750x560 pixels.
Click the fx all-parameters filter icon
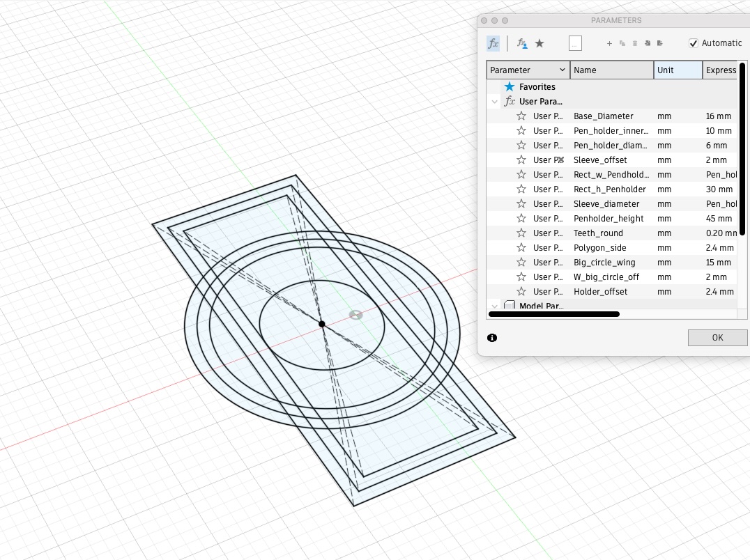(493, 43)
